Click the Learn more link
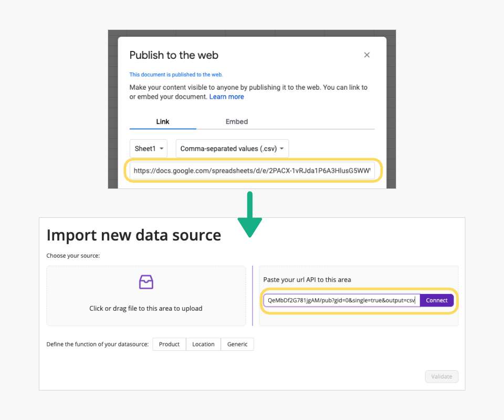The height and width of the screenshot is (420, 504). click(227, 97)
